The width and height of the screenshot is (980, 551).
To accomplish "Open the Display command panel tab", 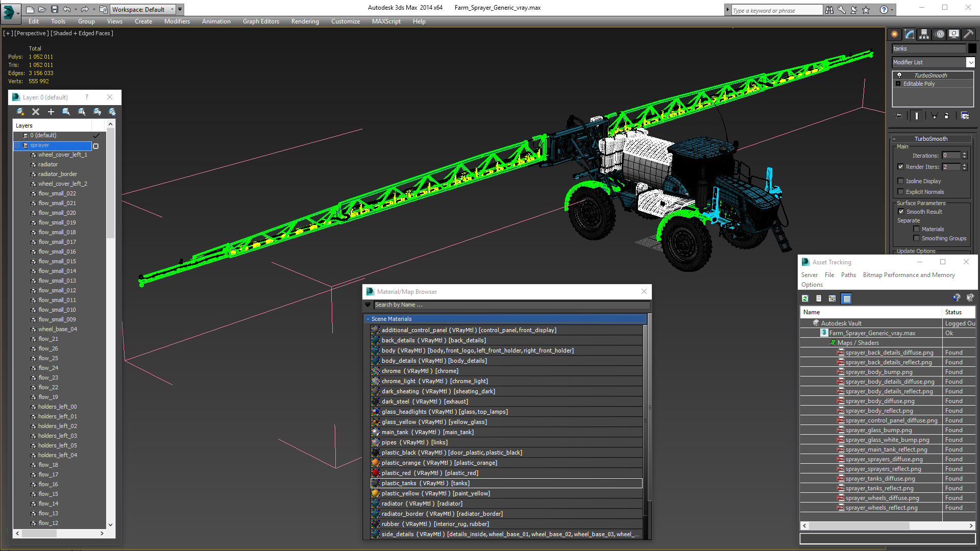I will tap(954, 34).
